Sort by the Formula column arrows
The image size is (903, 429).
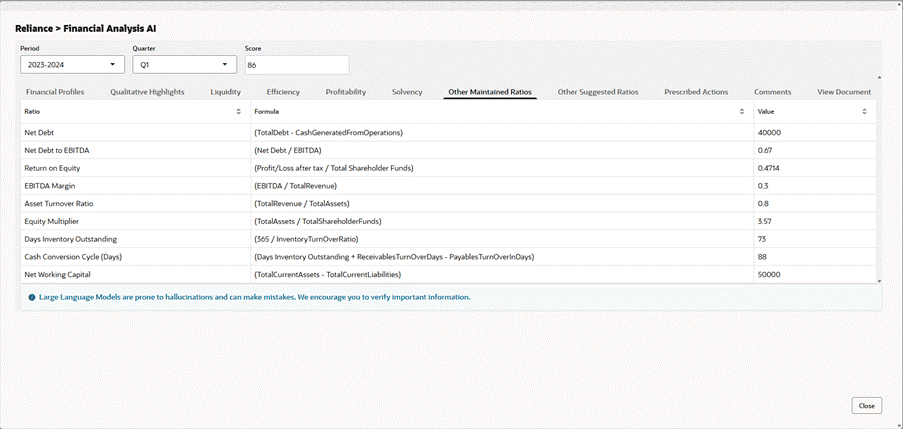[x=742, y=112]
